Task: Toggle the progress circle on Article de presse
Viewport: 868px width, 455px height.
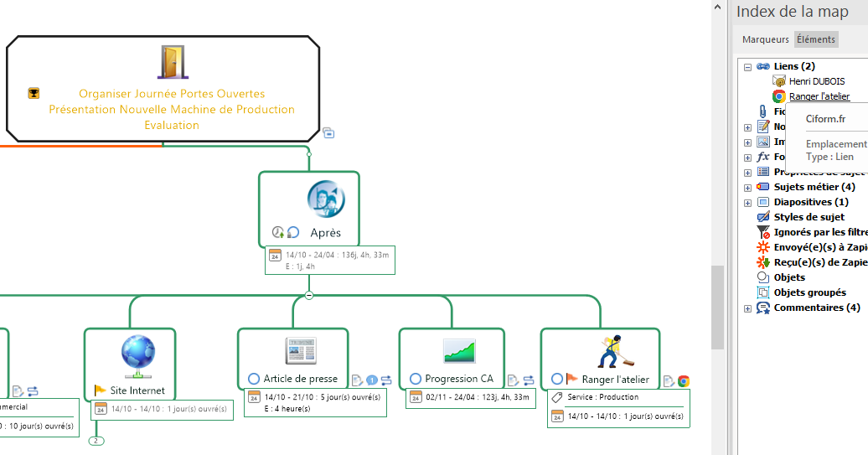Action: click(254, 379)
